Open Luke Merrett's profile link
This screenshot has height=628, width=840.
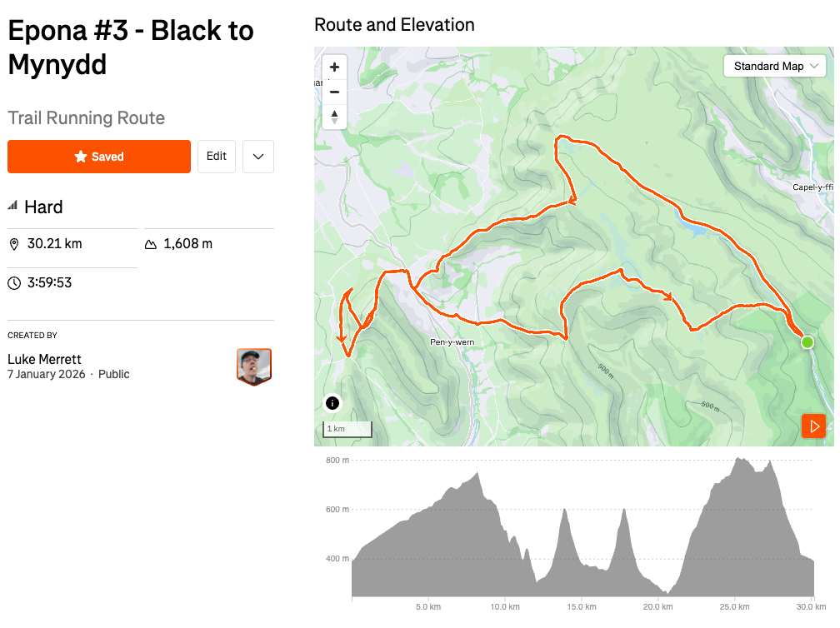tap(44, 359)
